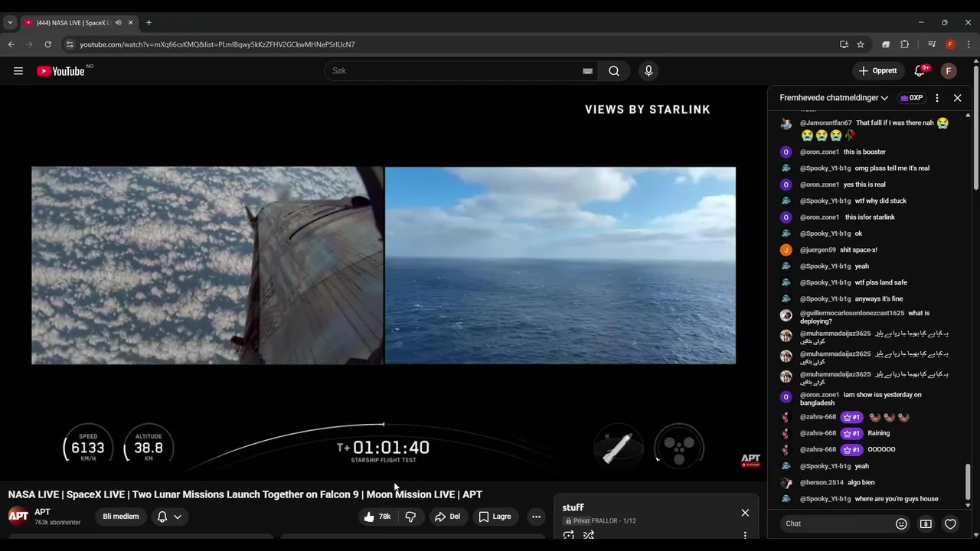
Task: Open the Chrome three-dot menu
Action: tap(969, 44)
